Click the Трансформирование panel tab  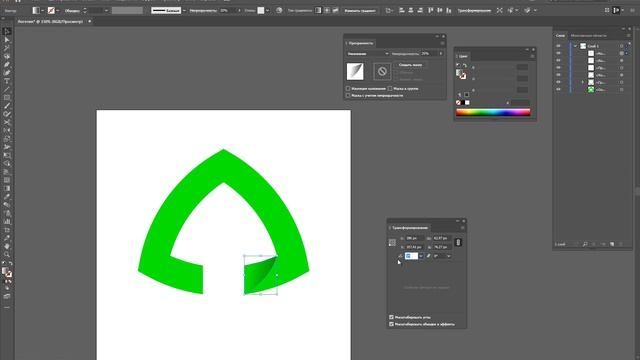[410, 228]
